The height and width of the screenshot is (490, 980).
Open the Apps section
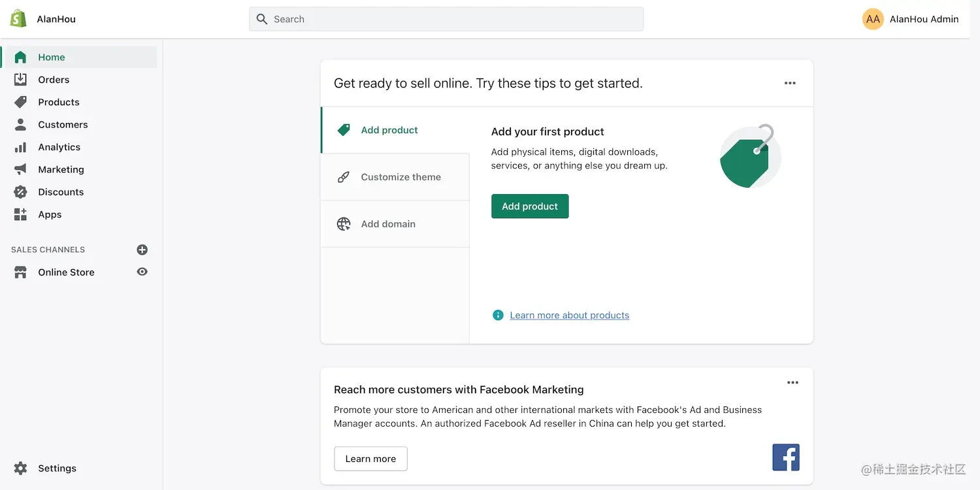[48, 214]
